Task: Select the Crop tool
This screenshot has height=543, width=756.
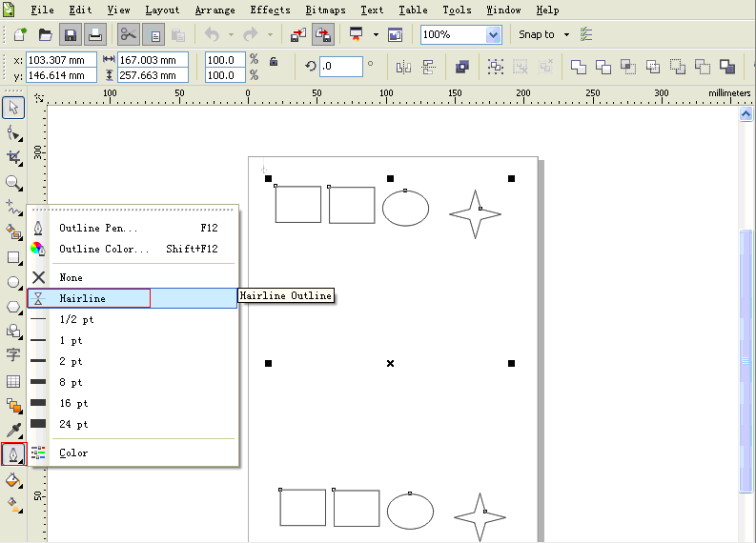Action: (x=13, y=157)
